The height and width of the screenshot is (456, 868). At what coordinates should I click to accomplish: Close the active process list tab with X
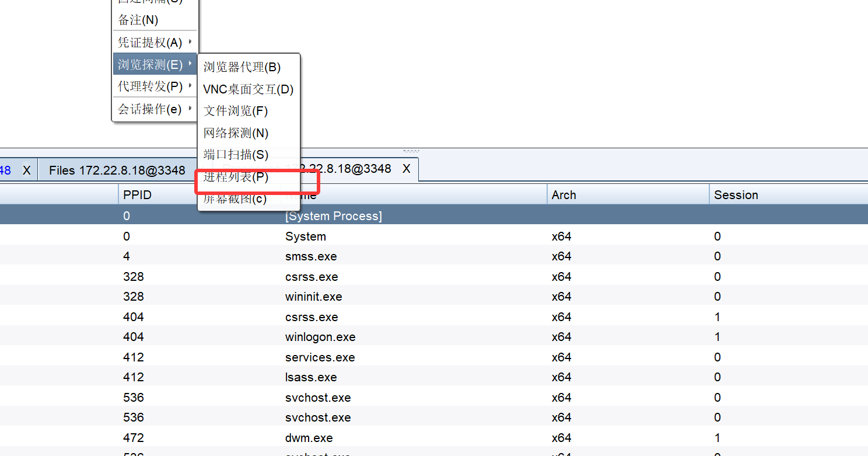coord(407,169)
